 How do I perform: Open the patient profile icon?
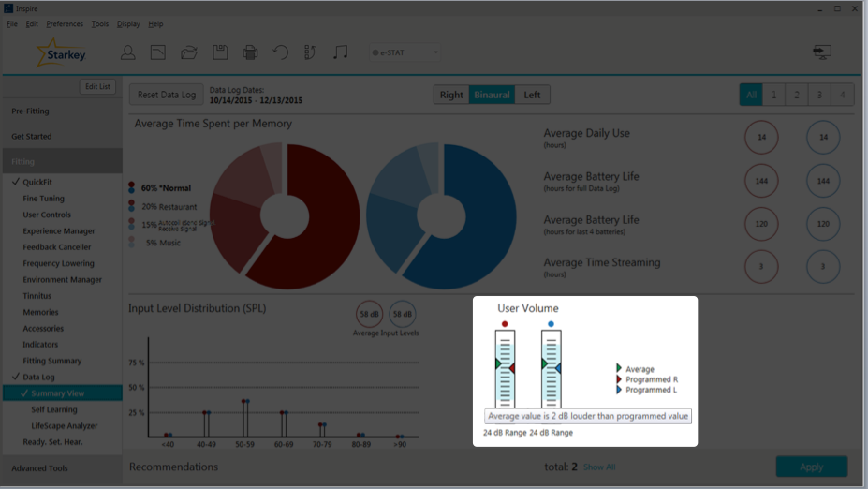coord(128,52)
